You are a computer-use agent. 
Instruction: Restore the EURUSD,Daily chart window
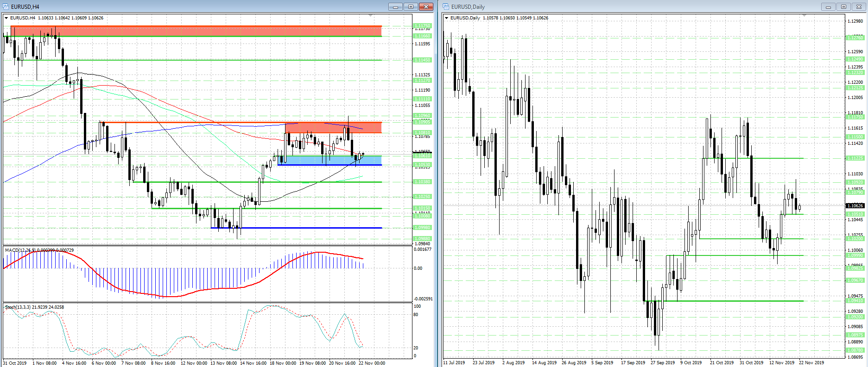point(843,6)
